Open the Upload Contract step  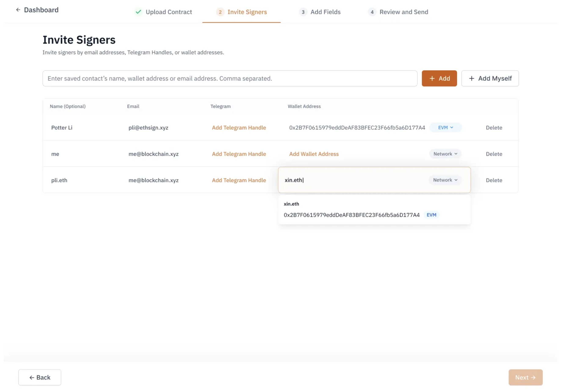point(169,12)
